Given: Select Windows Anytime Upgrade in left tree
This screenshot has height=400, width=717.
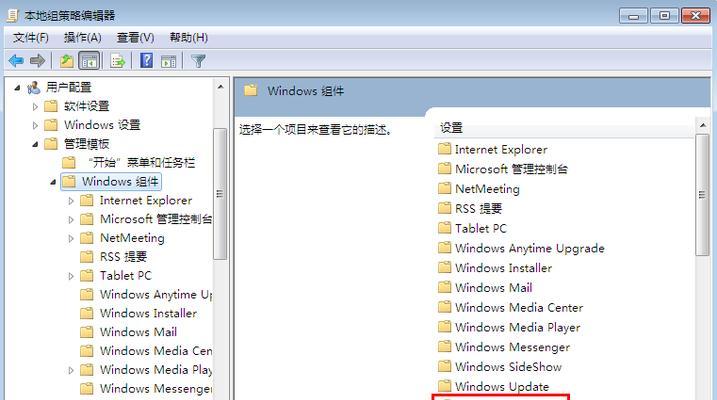Looking at the screenshot, I should coord(155,294).
